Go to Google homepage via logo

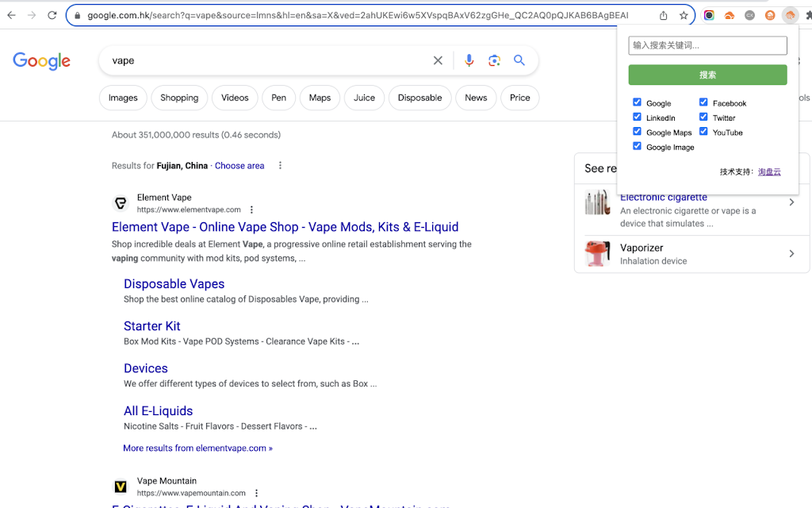click(x=41, y=61)
